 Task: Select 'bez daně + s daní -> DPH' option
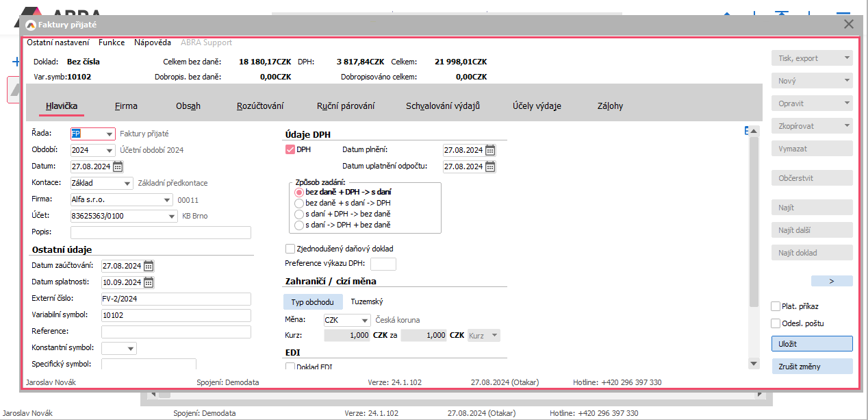(298, 203)
